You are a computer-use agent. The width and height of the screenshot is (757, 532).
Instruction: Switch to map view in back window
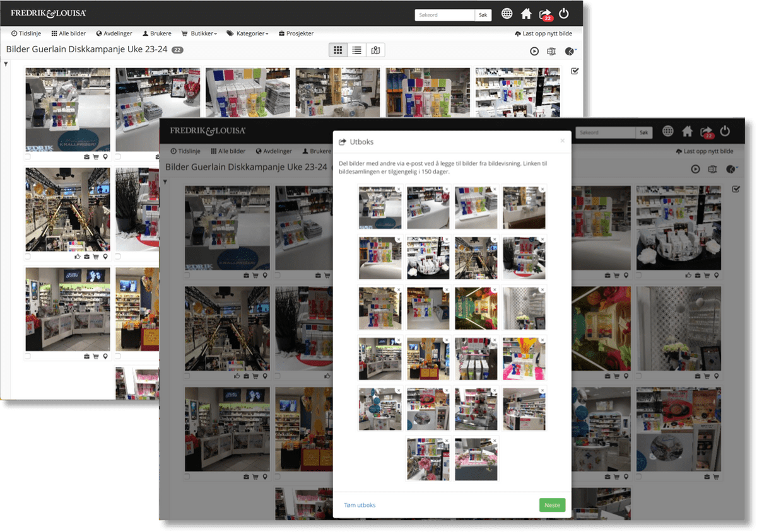click(x=375, y=50)
